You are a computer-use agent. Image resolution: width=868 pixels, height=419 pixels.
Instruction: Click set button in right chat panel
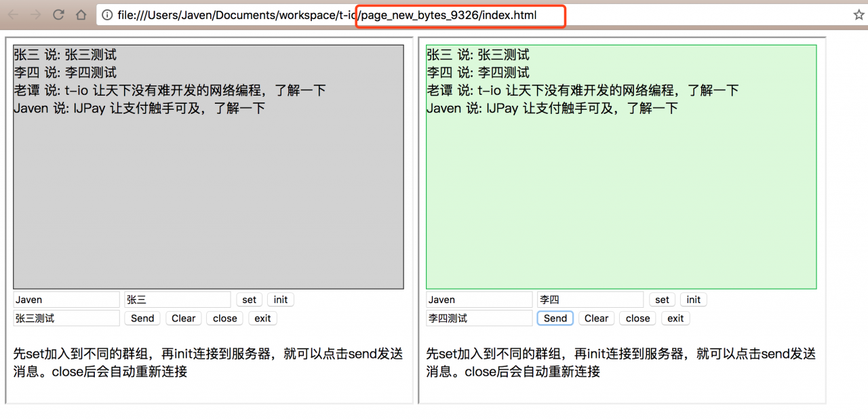pos(663,300)
